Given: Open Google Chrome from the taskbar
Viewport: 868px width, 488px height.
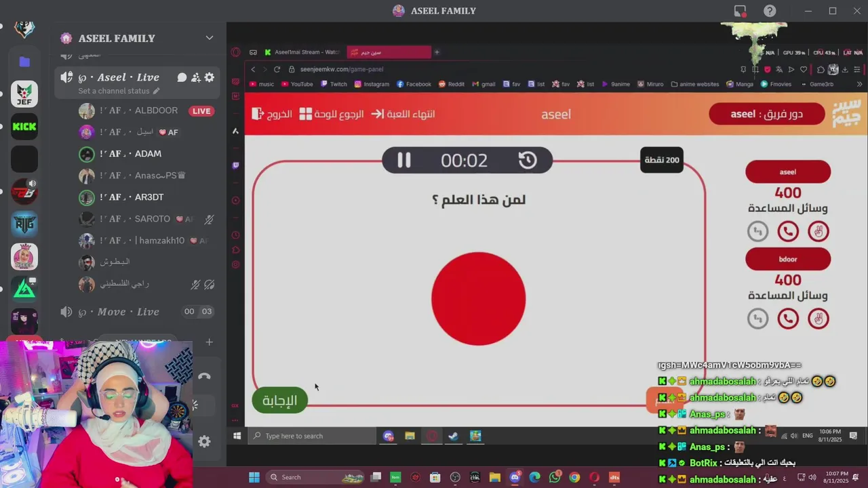Looking at the screenshot, I should [574, 477].
